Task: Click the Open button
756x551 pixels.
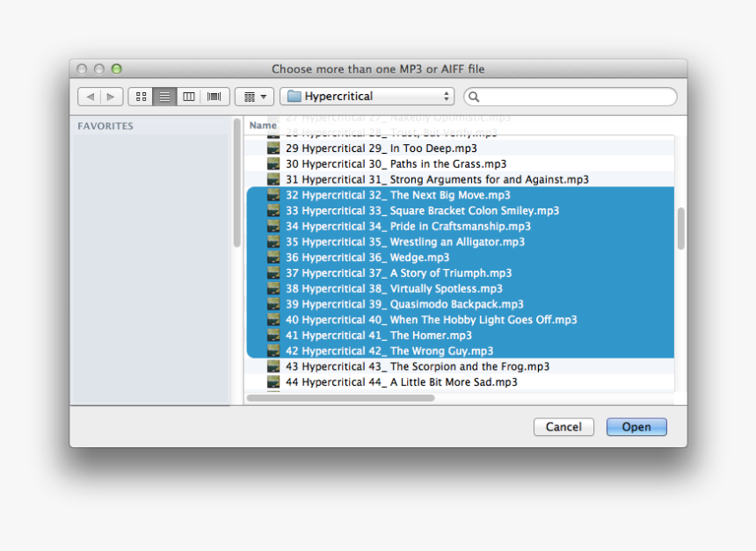Action: tap(636, 427)
